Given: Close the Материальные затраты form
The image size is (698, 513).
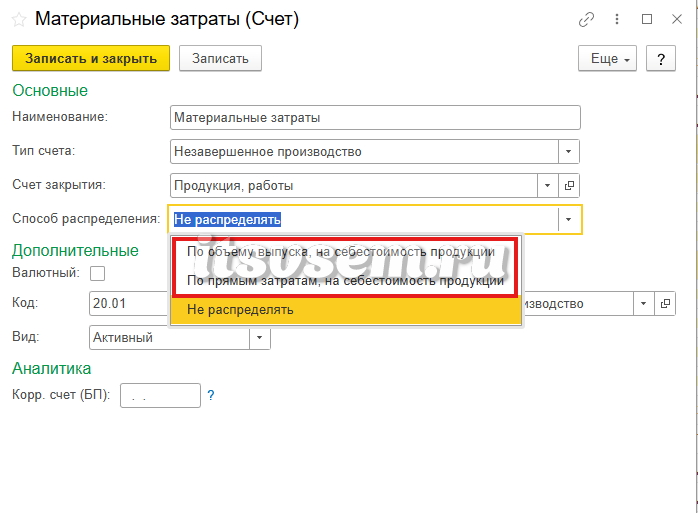Looking at the screenshot, I should (677, 19).
